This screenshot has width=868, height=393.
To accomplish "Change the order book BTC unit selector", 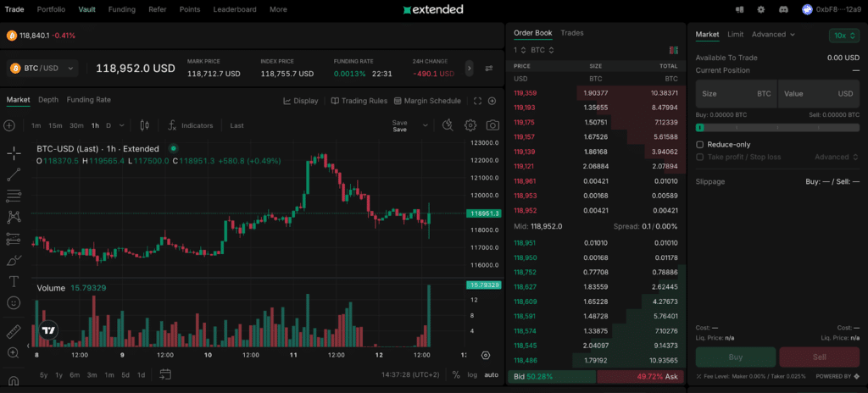I will [542, 50].
